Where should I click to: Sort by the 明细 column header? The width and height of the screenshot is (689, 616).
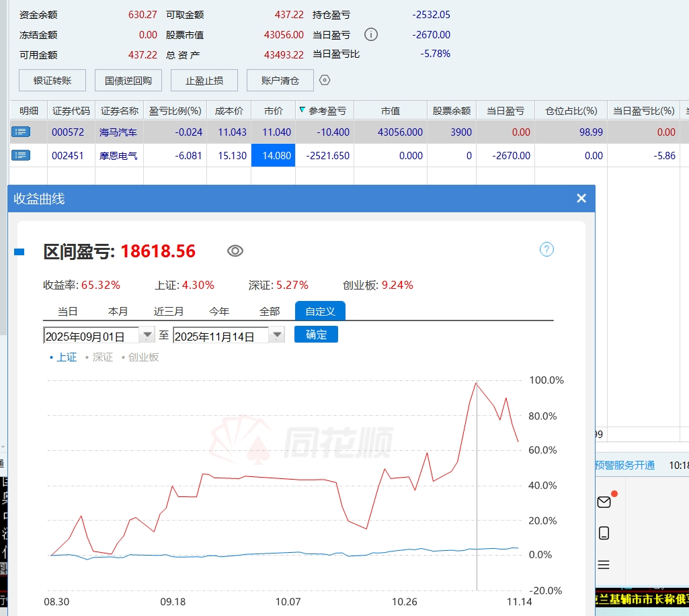(x=28, y=111)
